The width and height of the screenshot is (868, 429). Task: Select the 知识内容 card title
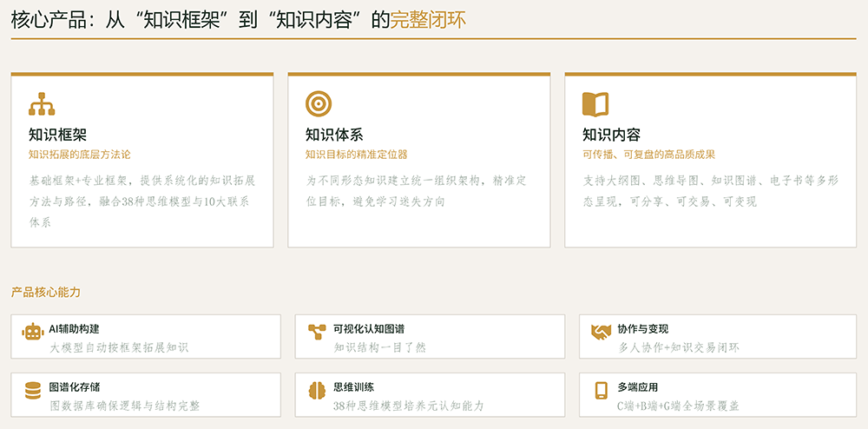[x=611, y=135]
